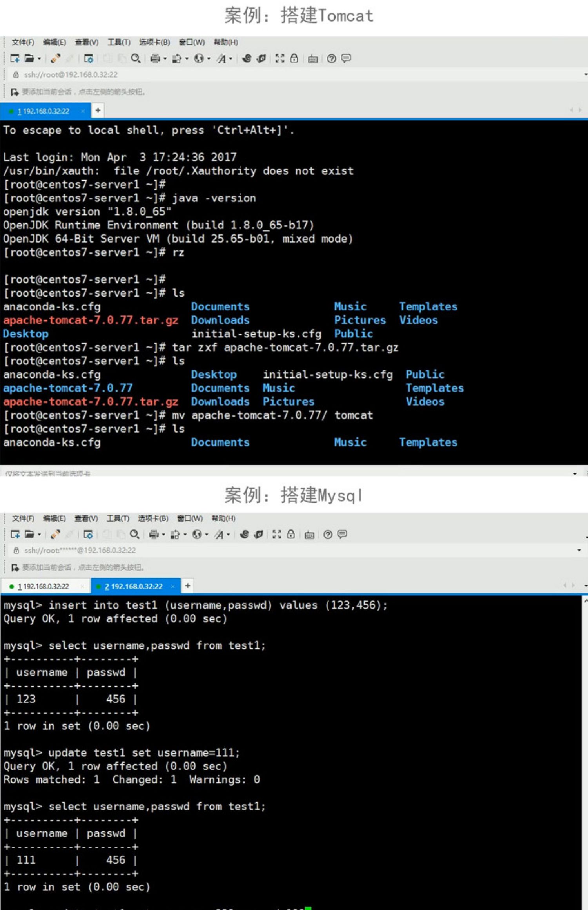This screenshot has width=588, height=910.
Task: Click username value '111' in second result table
Action: point(26,860)
